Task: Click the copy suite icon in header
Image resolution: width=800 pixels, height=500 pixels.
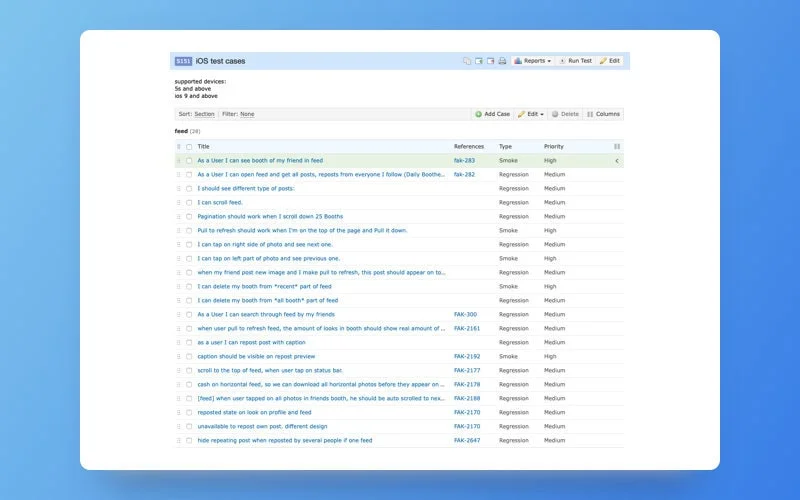Action: coord(467,61)
